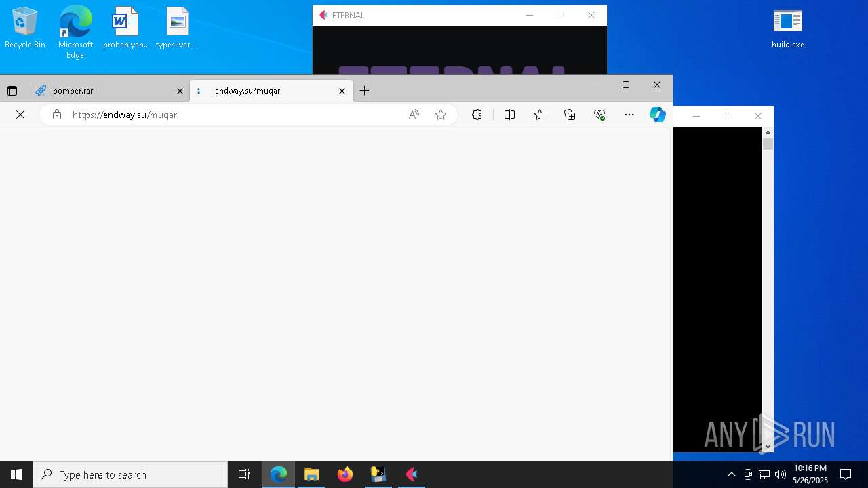Open Browser essentials heart icon
The height and width of the screenshot is (488, 868).
tap(599, 115)
